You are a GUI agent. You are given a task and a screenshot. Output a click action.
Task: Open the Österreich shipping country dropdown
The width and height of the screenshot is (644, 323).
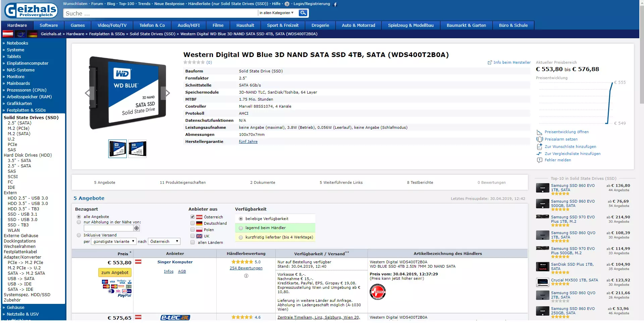[164, 241]
